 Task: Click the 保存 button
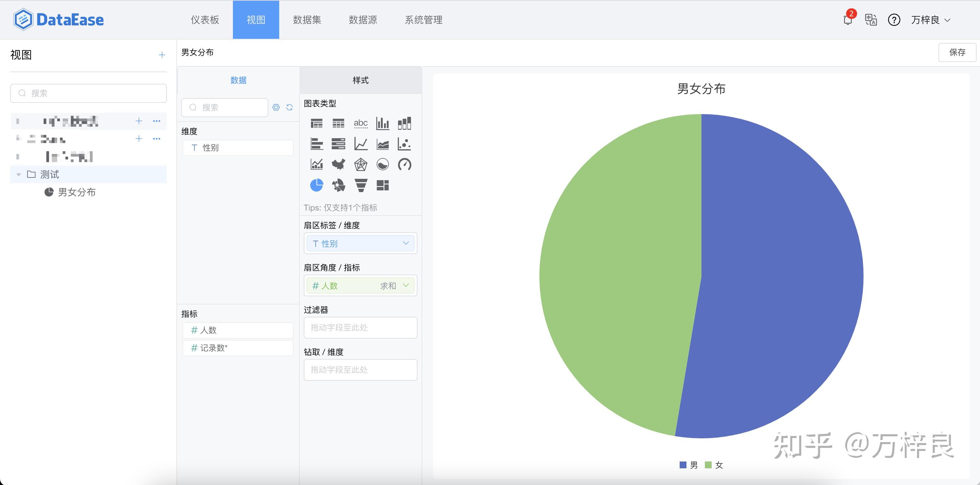tap(957, 52)
